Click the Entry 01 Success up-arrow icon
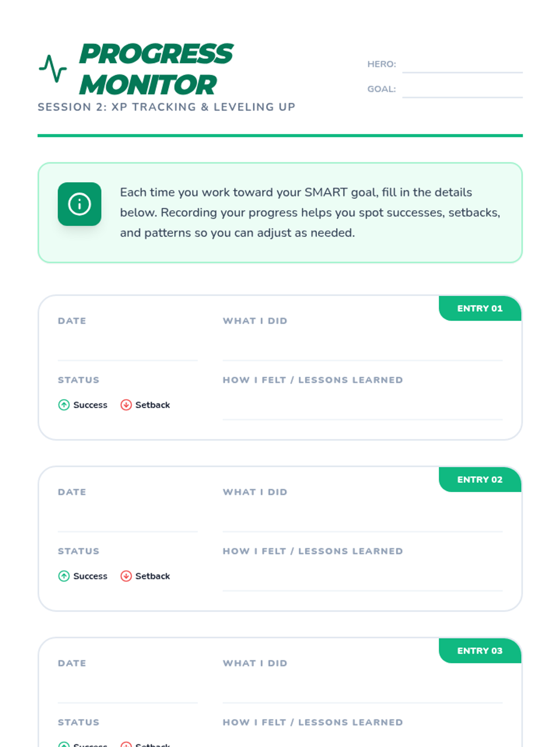 pyautogui.click(x=64, y=405)
